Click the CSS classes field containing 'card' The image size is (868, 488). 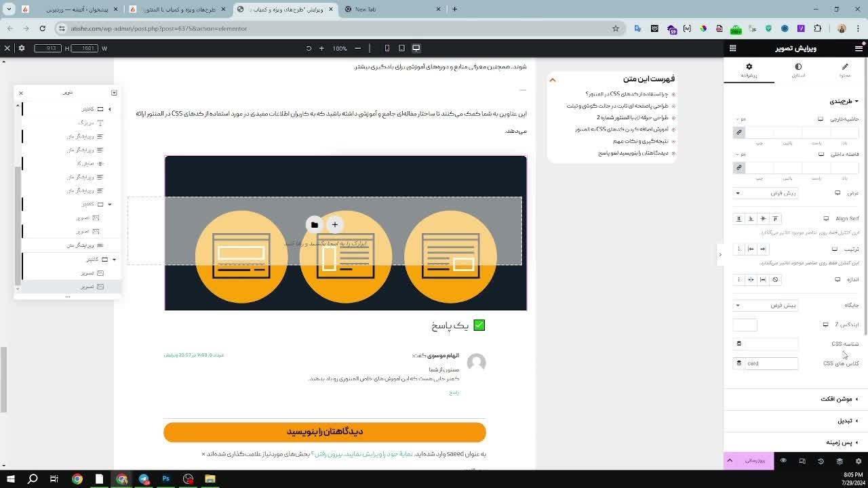coord(771,363)
